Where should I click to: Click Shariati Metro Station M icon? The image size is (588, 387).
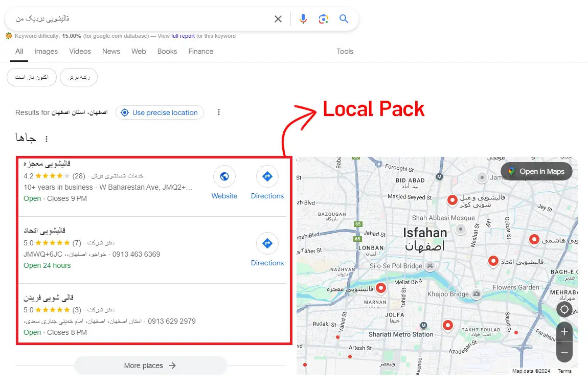point(423,326)
